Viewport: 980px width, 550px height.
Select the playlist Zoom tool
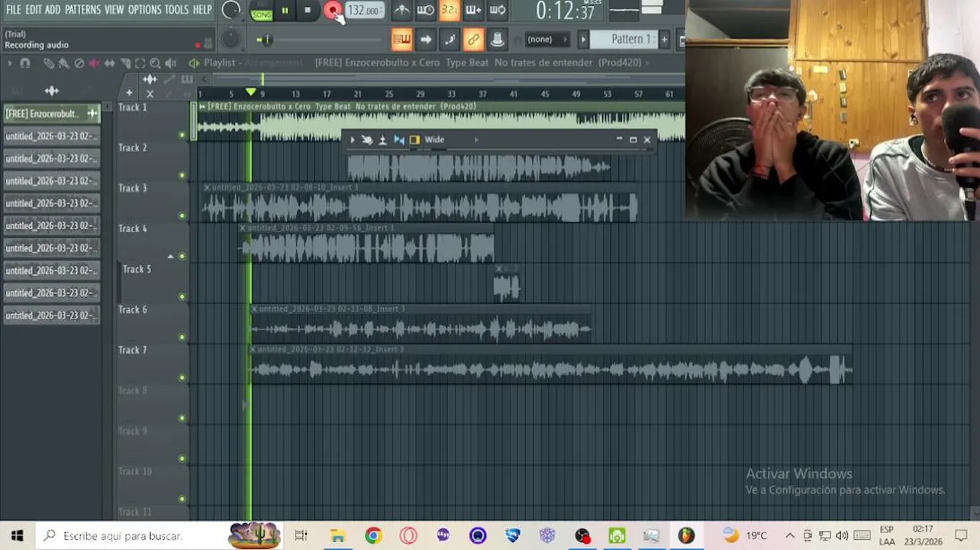[155, 63]
